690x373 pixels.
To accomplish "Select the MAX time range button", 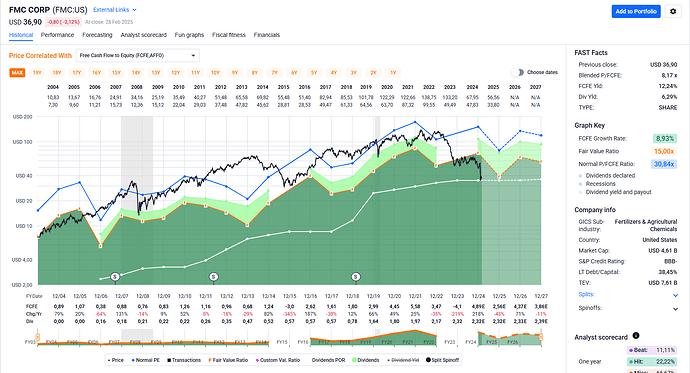I will pyautogui.click(x=17, y=73).
